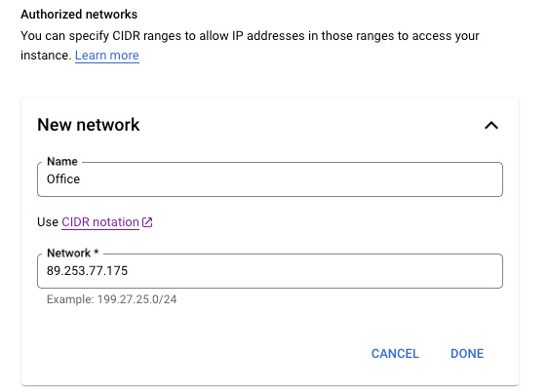
Task: Click the Example 199.27.25.0/24 hint text
Action: (111, 299)
